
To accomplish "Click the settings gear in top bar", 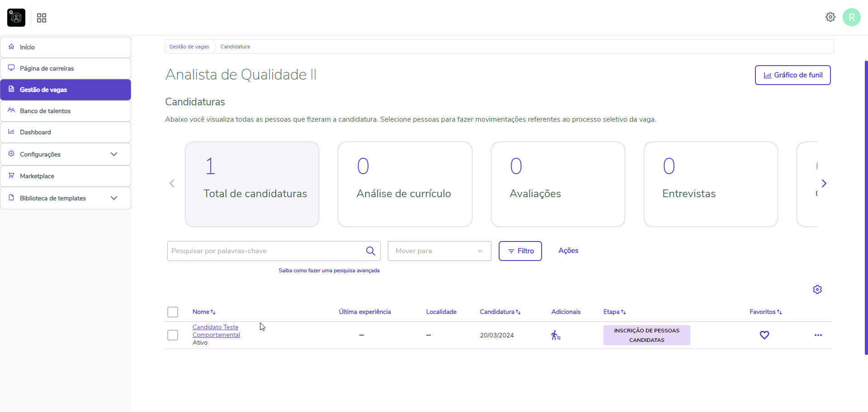I will click(830, 17).
